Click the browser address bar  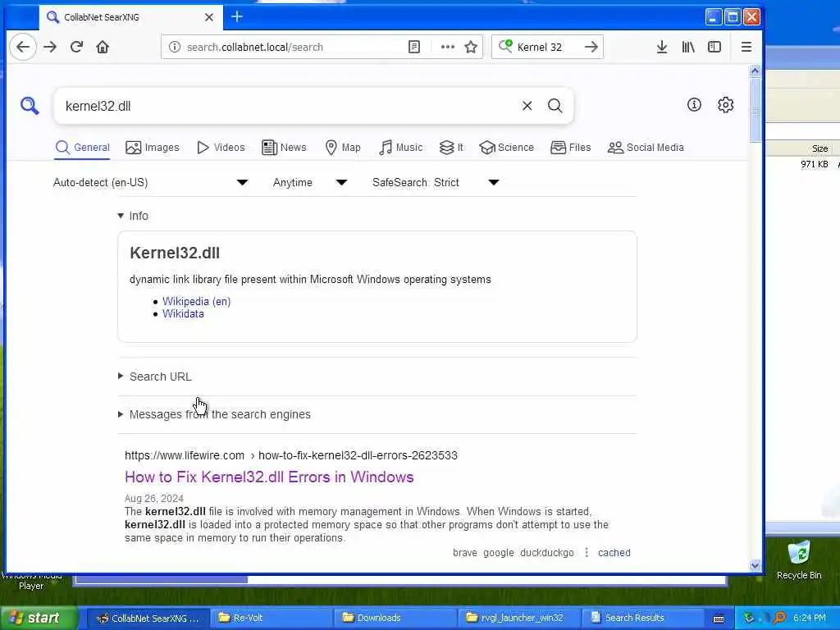coord(294,47)
